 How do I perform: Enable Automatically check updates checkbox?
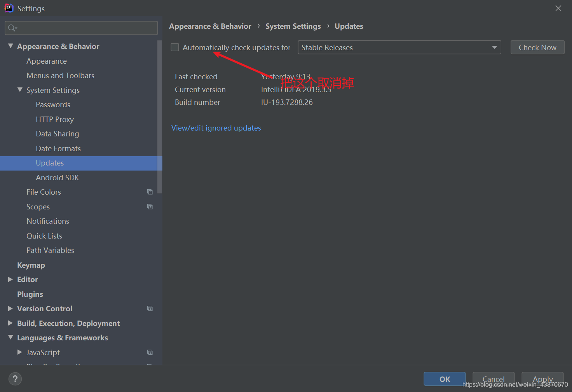click(175, 47)
